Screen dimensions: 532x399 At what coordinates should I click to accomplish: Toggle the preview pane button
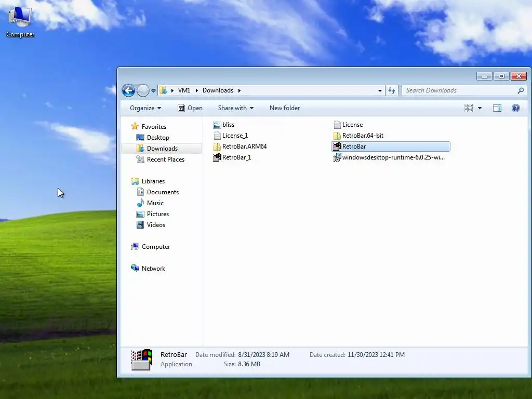pos(497,108)
